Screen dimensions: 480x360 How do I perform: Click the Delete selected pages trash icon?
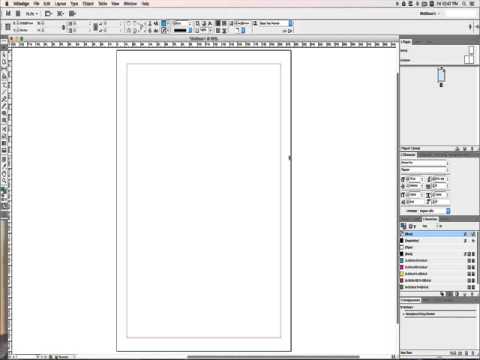pos(472,148)
